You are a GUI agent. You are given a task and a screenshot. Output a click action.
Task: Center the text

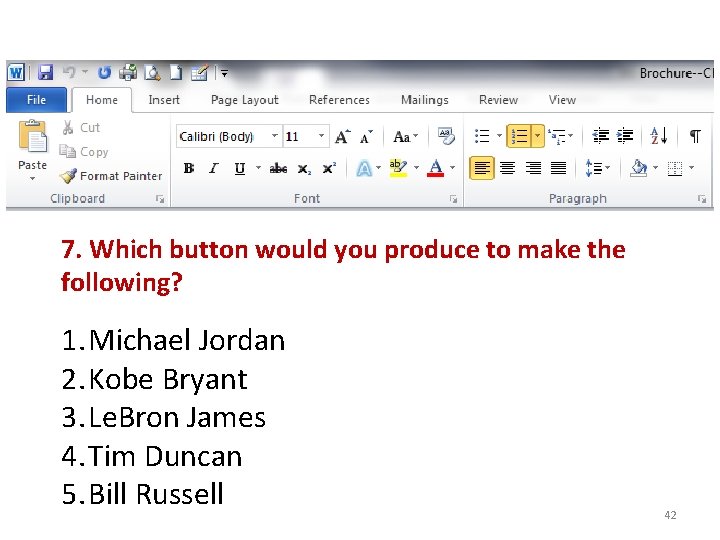(508, 168)
